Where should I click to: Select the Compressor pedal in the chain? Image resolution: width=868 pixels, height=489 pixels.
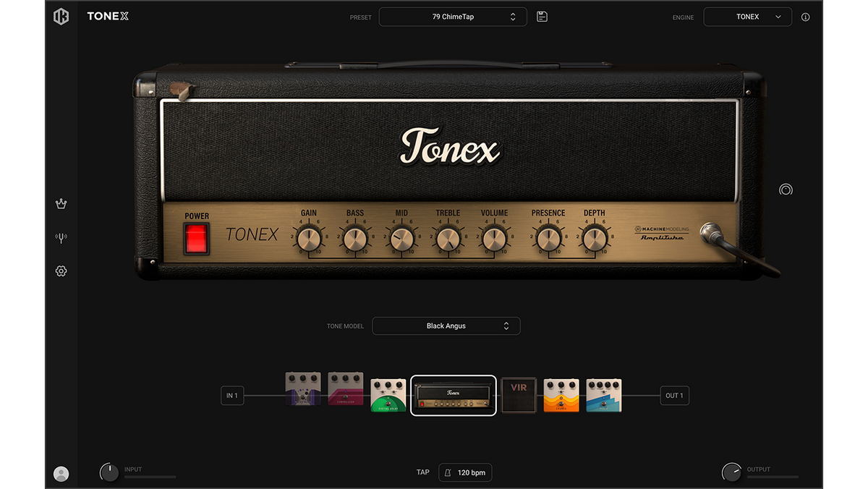pyautogui.click(x=346, y=388)
